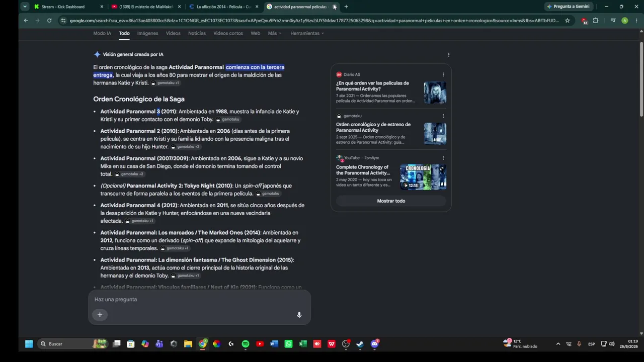
Task: Open a new browser tab
Action: 346,7
